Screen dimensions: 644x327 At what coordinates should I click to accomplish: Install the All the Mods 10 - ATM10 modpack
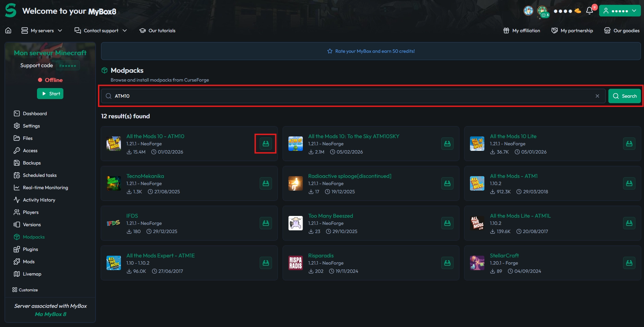[265, 144]
